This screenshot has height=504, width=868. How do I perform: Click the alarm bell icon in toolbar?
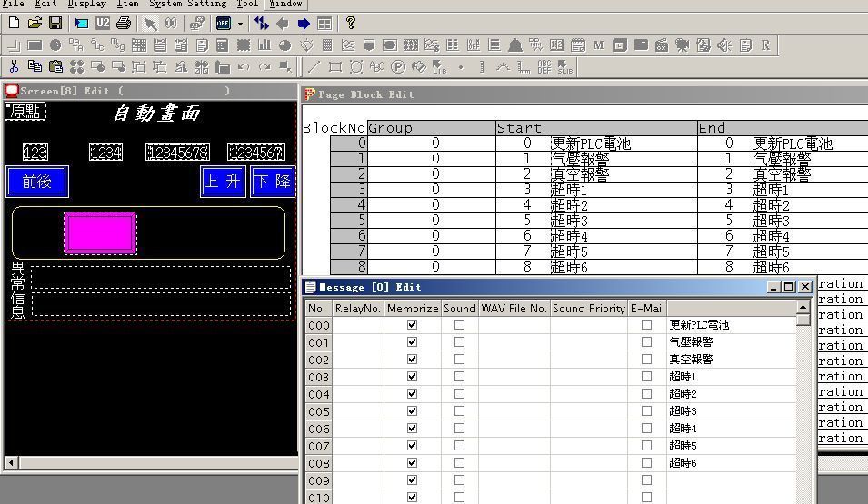pos(514,44)
